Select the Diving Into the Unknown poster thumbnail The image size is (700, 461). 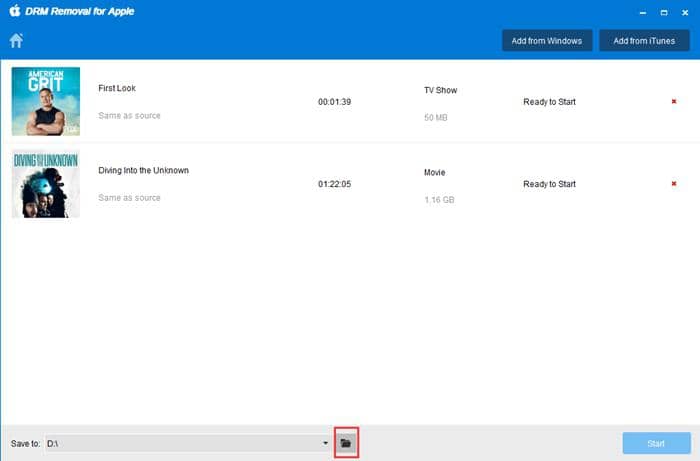point(46,184)
